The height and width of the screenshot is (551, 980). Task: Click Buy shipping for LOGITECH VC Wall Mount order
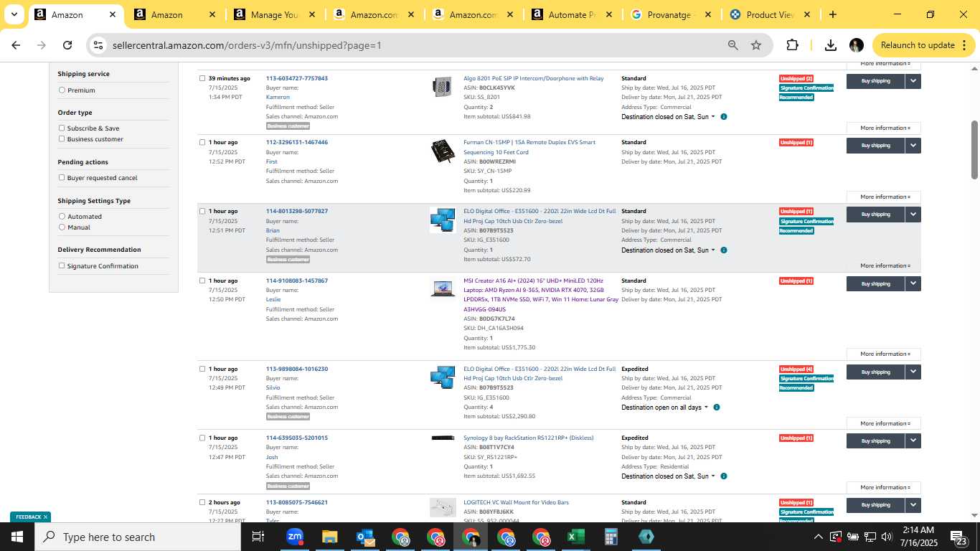pos(875,505)
